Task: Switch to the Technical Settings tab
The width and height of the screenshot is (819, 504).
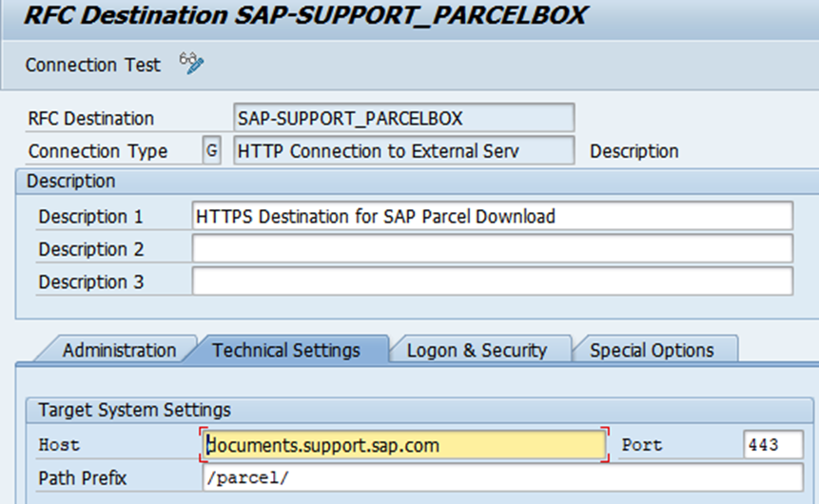Action: [x=285, y=350]
